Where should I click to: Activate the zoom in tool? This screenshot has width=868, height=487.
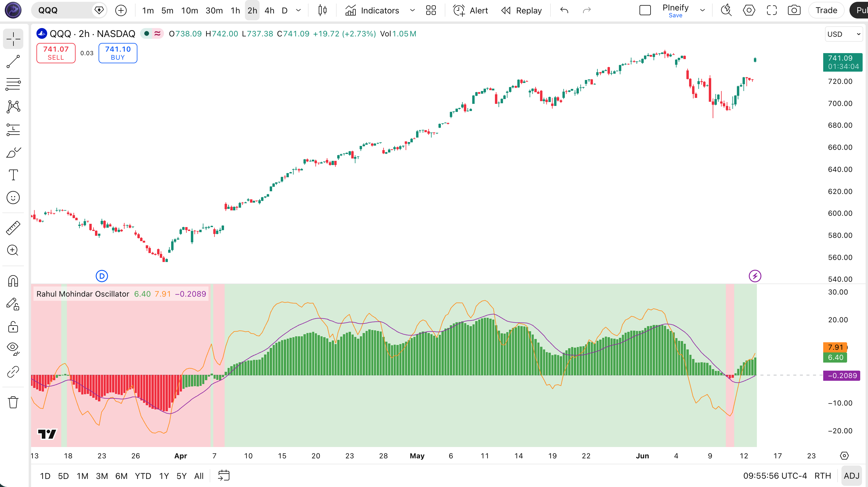click(x=13, y=250)
